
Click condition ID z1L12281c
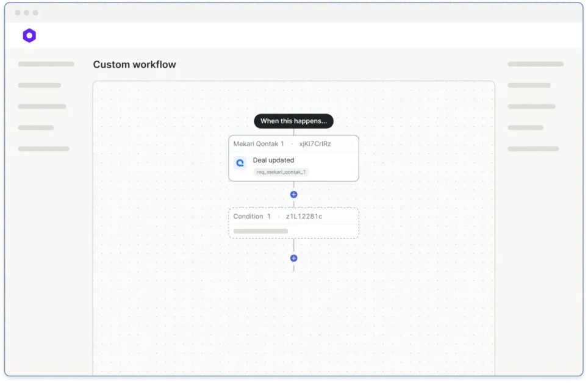click(x=304, y=217)
